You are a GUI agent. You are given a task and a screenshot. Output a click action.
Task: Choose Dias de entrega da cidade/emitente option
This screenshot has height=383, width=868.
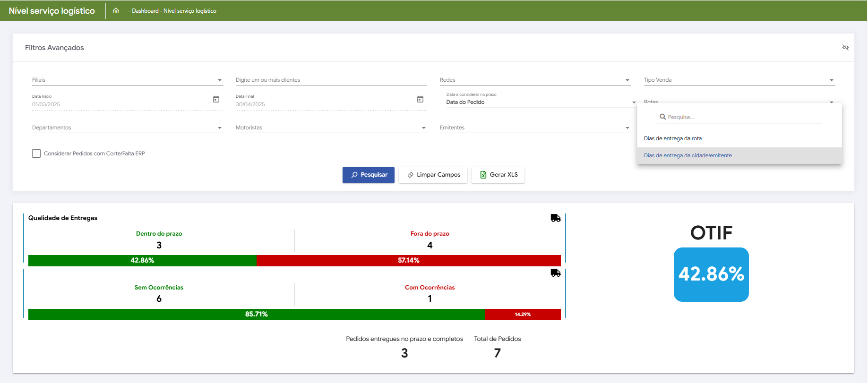pyautogui.click(x=688, y=155)
